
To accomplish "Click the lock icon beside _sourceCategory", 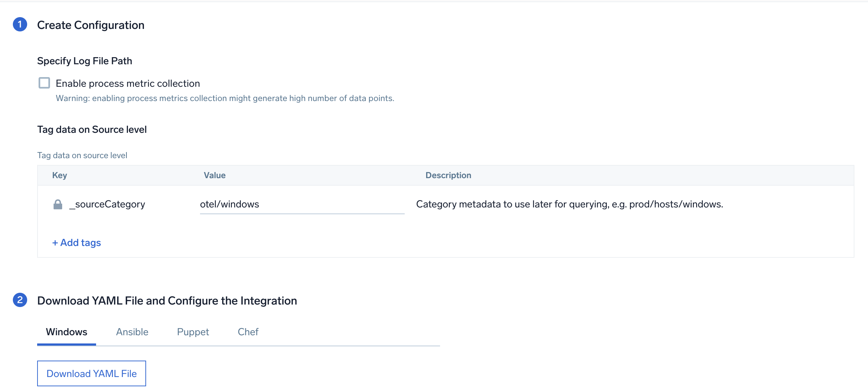I will point(58,204).
